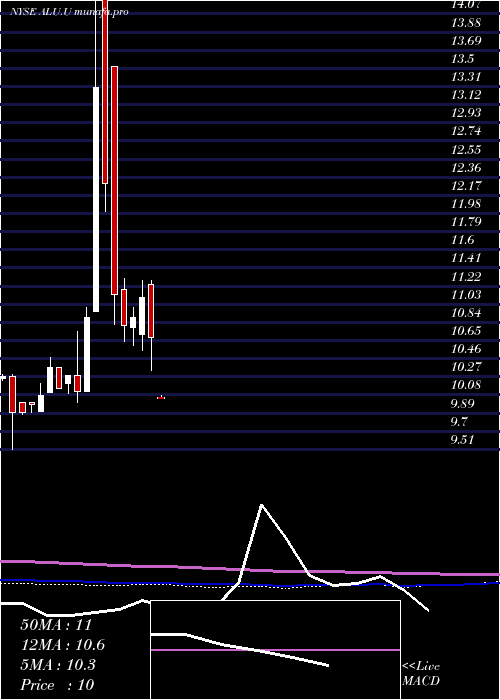The width and height of the screenshot is (500, 700).
Task: Click the tall white candlestick body
Action: tap(96, 199)
